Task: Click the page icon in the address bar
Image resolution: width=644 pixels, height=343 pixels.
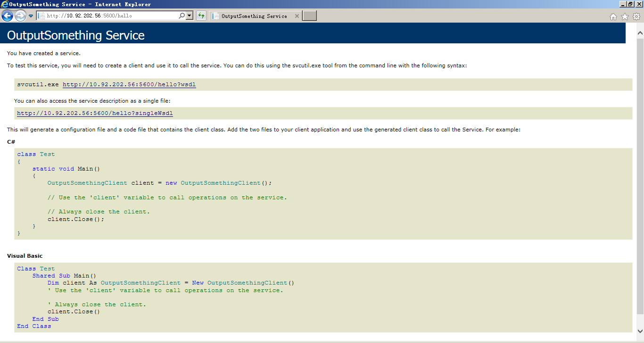Action: 41,16
